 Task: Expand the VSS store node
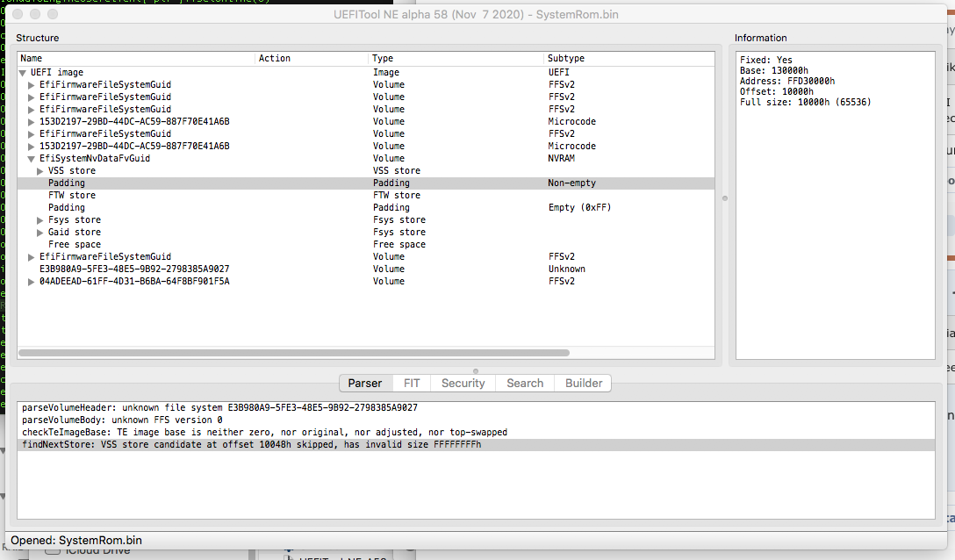[40, 171]
